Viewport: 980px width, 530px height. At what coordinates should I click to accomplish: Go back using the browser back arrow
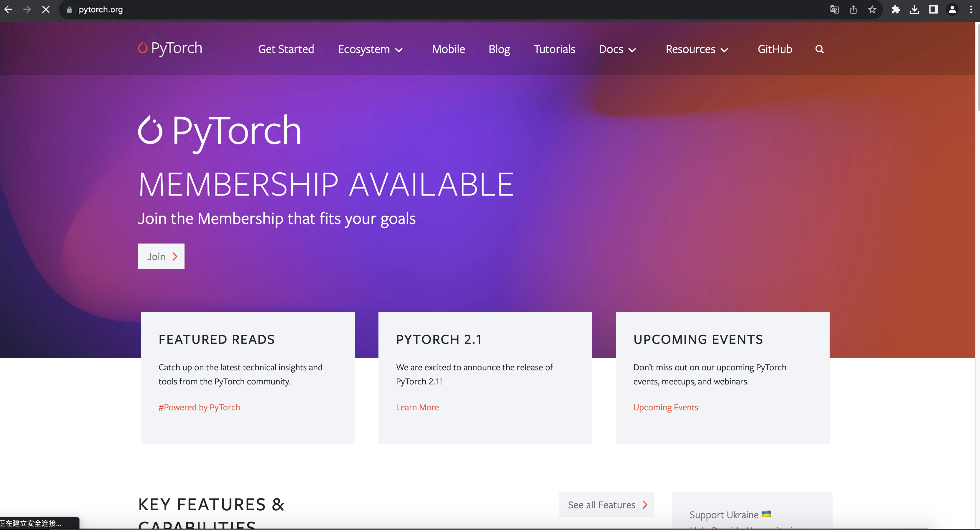coord(8,9)
